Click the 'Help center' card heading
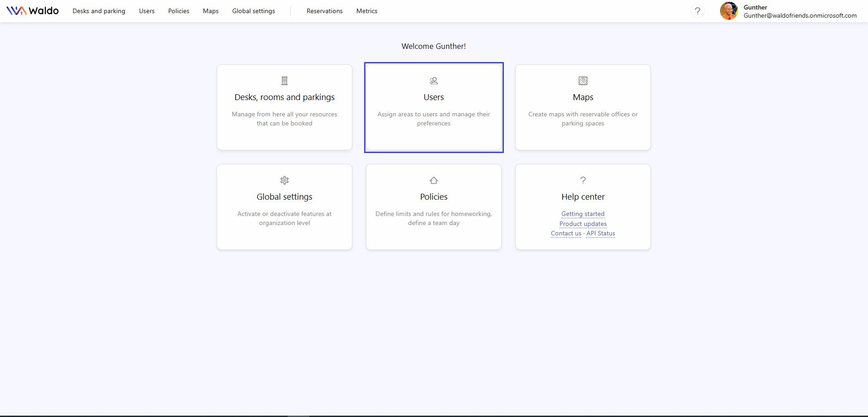 (x=583, y=197)
